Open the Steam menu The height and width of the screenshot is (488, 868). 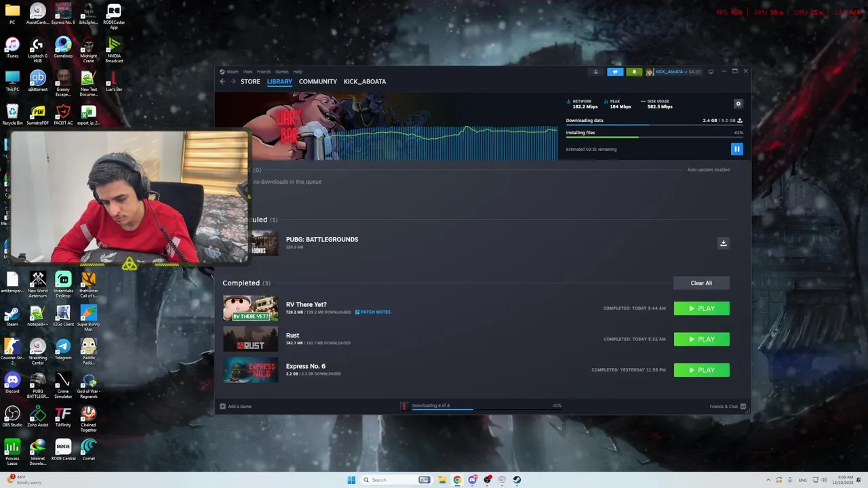[229, 71]
